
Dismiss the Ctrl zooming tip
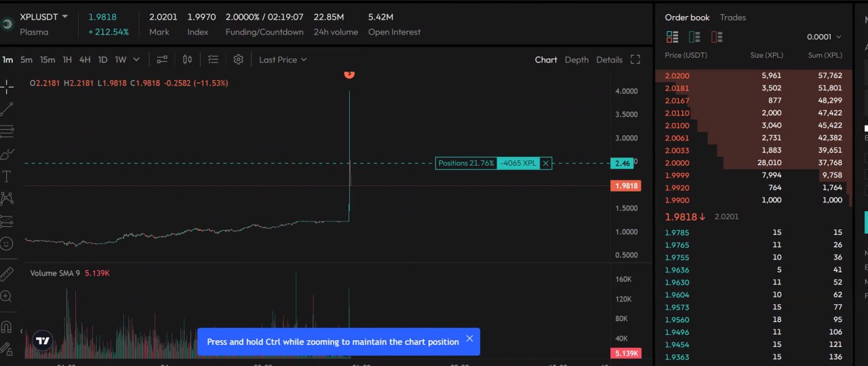point(469,339)
